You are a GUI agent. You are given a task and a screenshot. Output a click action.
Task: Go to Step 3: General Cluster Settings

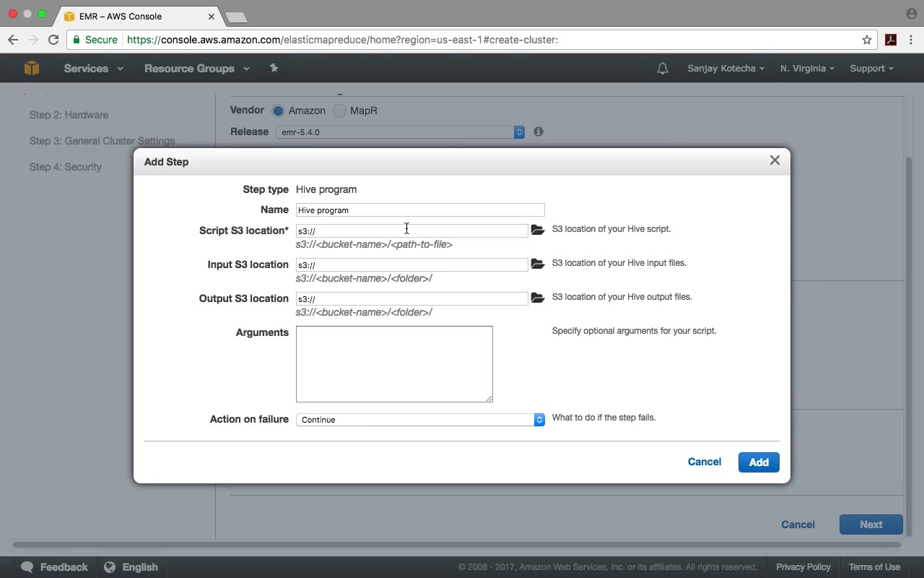click(x=102, y=141)
